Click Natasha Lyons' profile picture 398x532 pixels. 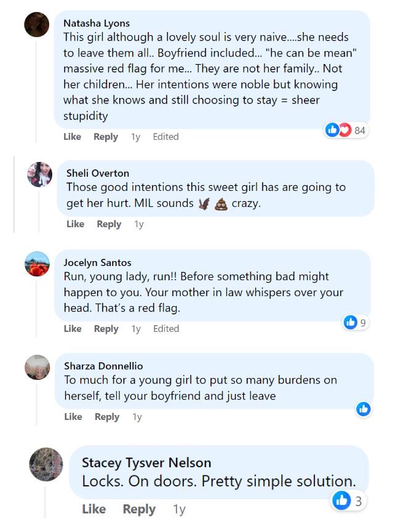click(36, 25)
